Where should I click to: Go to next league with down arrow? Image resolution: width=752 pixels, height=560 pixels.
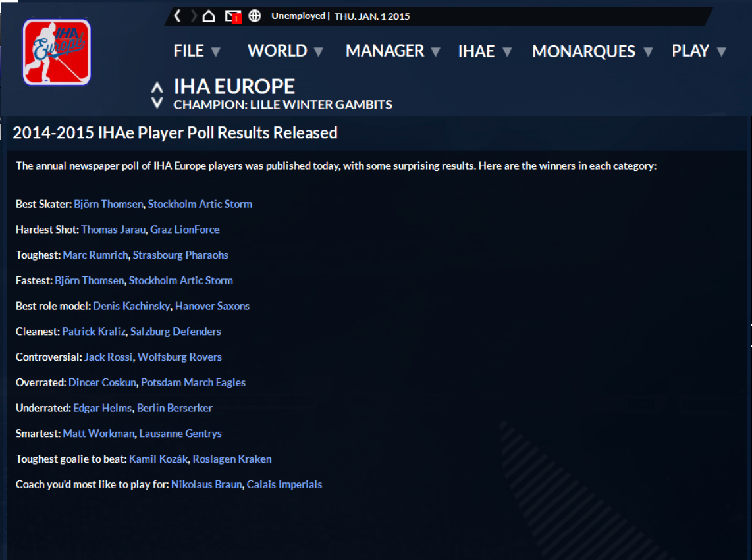click(x=157, y=103)
